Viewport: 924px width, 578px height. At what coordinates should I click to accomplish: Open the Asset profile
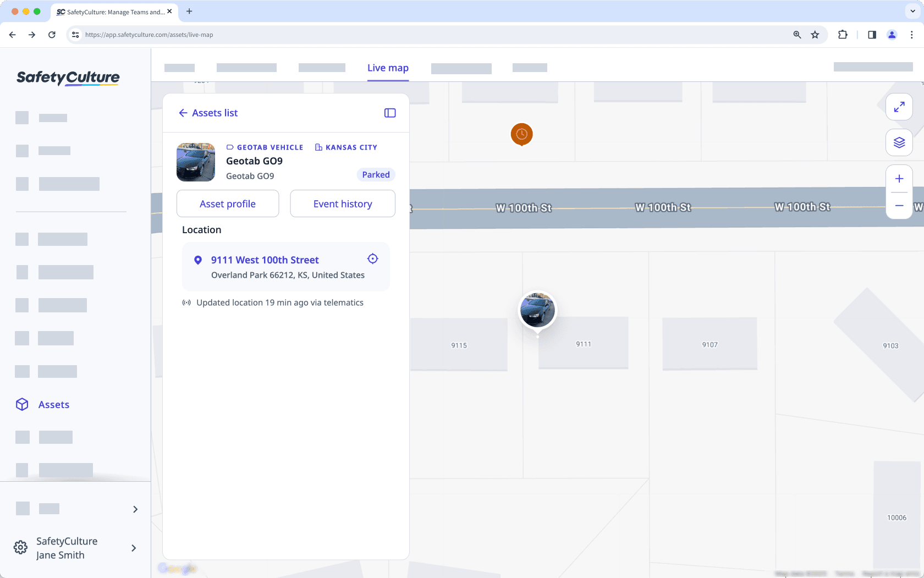(x=227, y=203)
